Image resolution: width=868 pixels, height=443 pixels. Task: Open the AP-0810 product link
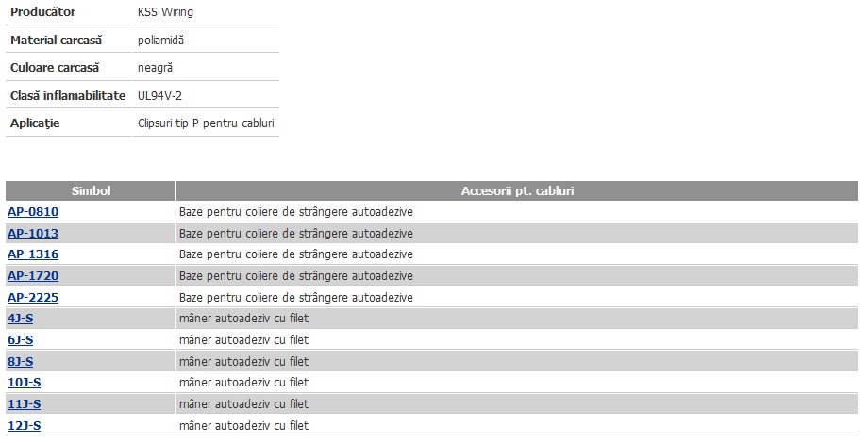pyautogui.click(x=33, y=212)
